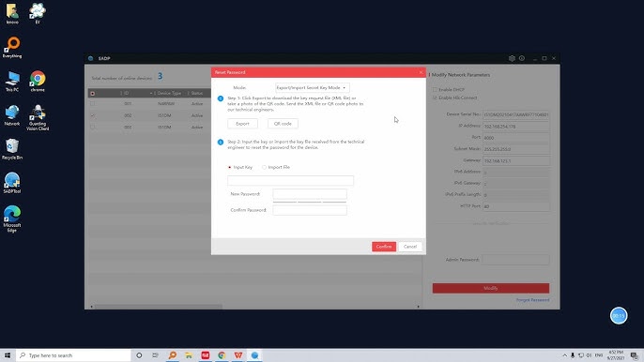Launch SADPTool desktop shortcut
The image size is (644, 362).
pyautogui.click(x=12, y=183)
